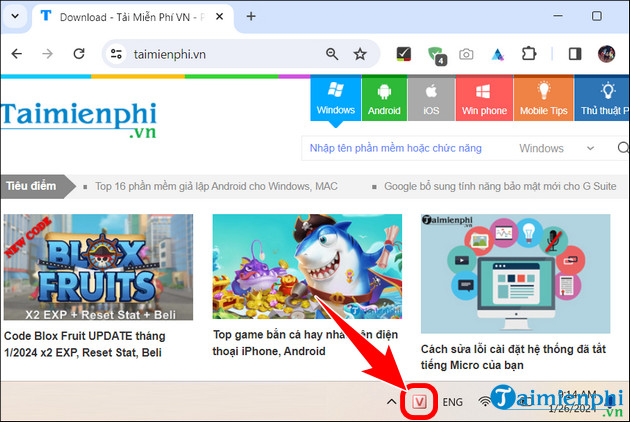
Task: Click the browser back arrow
Action: click(17, 54)
